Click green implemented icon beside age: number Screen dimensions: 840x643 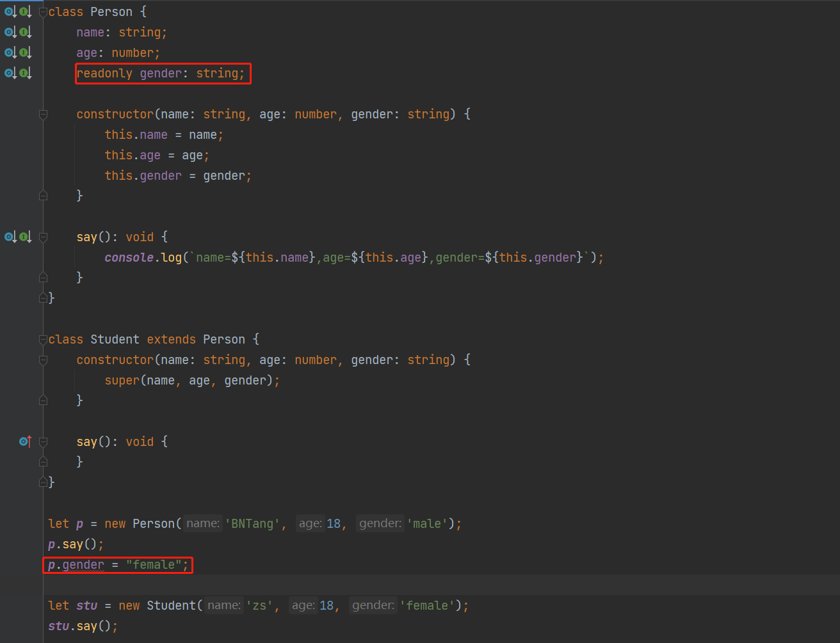click(x=26, y=52)
